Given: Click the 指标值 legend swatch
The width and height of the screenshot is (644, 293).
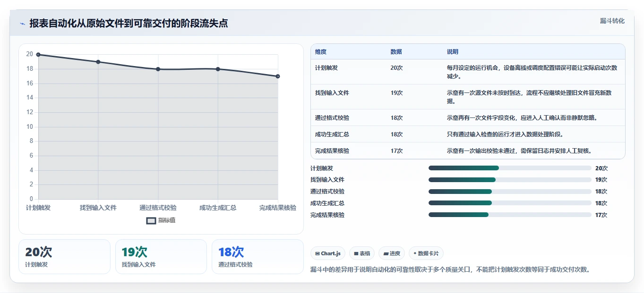Looking at the screenshot, I should (151, 220).
